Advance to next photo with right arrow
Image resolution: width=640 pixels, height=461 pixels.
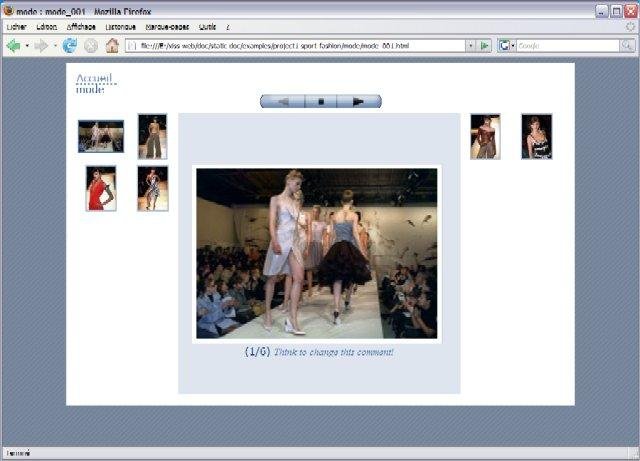[359, 101]
